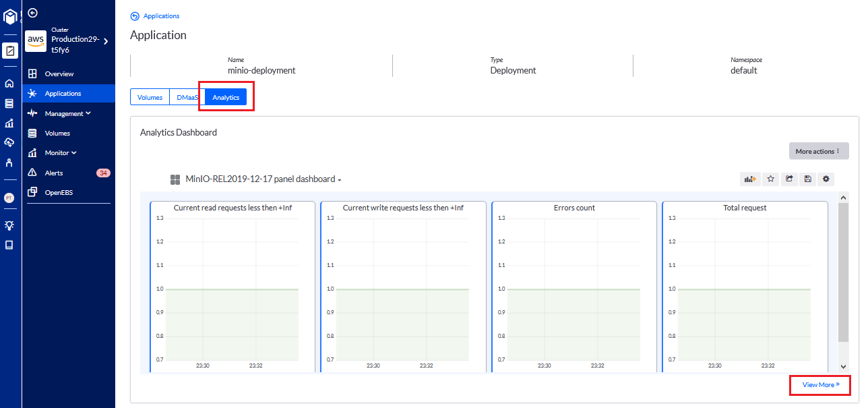Click the dashboard vertical scrollbar thumb
This screenshot has width=868, height=408.
tap(843, 272)
